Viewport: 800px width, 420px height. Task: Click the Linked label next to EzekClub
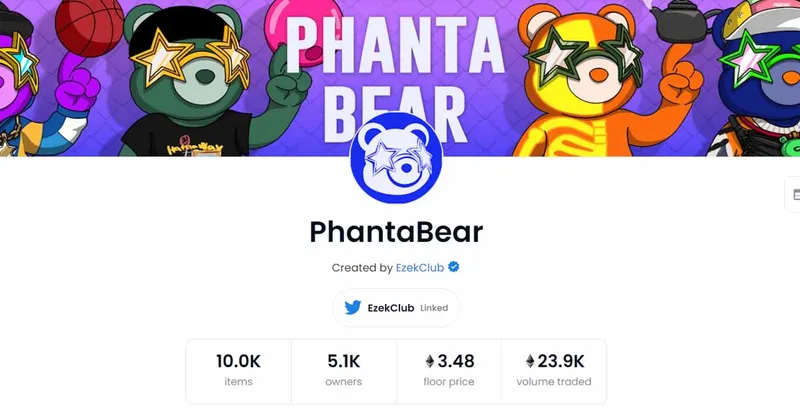pyautogui.click(x=434, y=308)
